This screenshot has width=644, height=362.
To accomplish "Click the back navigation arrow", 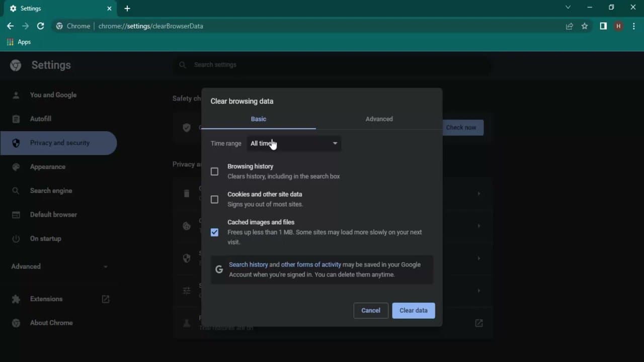I will pos(10,26).
